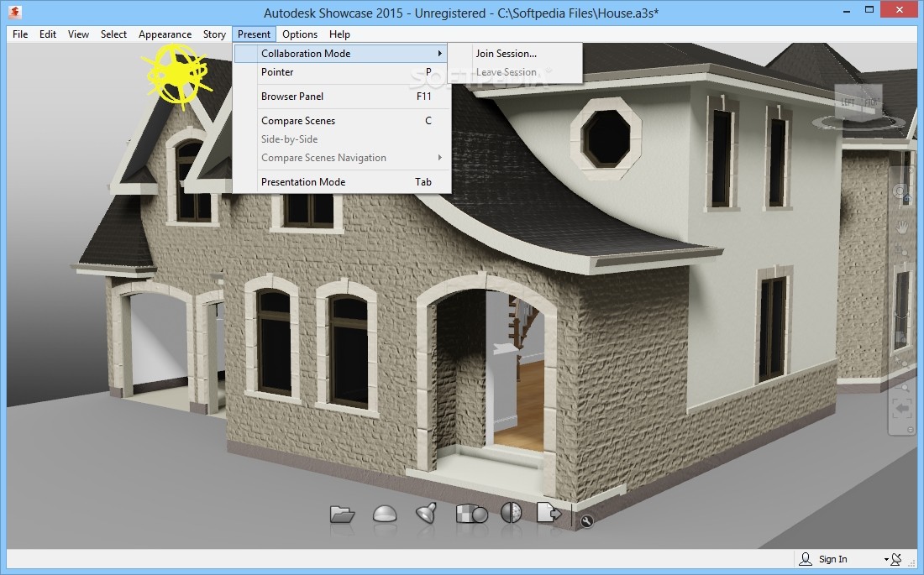Start Presentation Mode from menu
Screen dimensions: 924x575
tap(342, 181)
